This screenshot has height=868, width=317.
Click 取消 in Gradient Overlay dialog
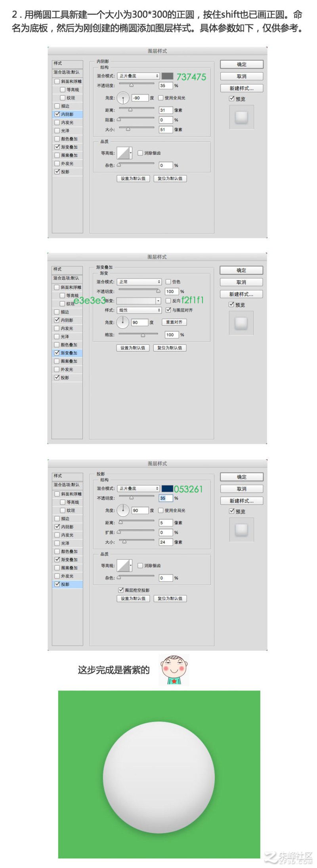[x=241, y=282]
